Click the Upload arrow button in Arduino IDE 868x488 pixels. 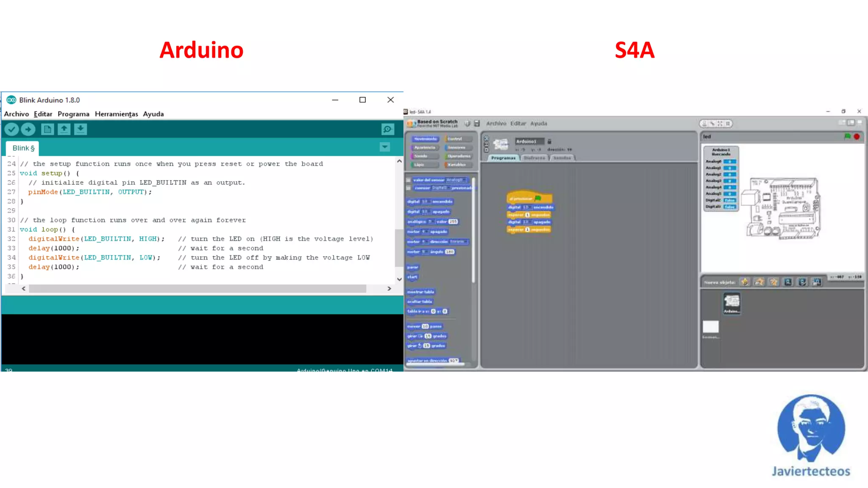click(28, 129)
